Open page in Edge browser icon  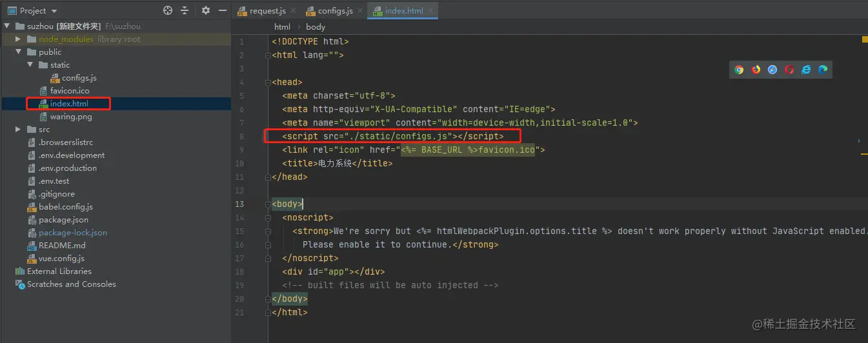(823, 70)
